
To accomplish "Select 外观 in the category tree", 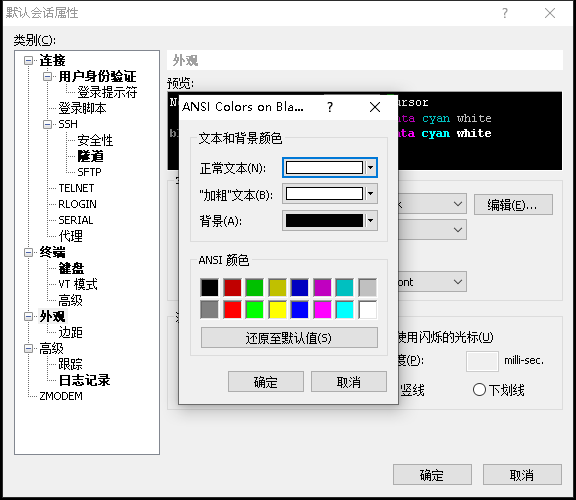I will (53, 316).
